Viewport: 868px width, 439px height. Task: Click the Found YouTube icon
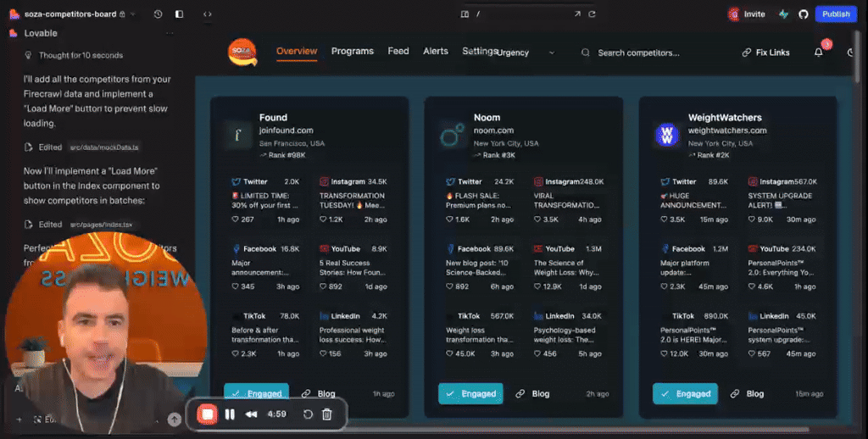pos(324,248)
